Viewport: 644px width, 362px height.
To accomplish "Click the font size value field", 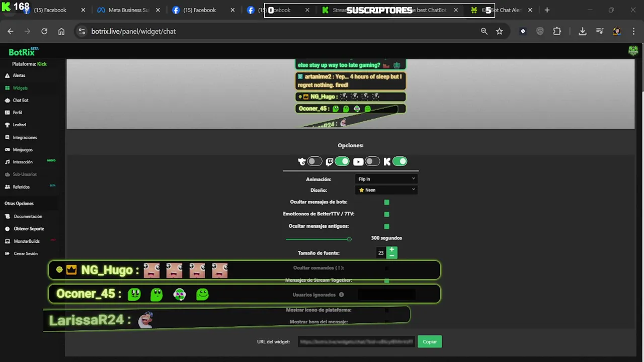I will [381, 253].
